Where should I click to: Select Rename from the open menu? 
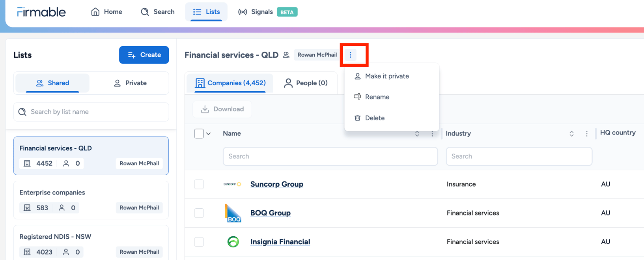tap(378, 97)
